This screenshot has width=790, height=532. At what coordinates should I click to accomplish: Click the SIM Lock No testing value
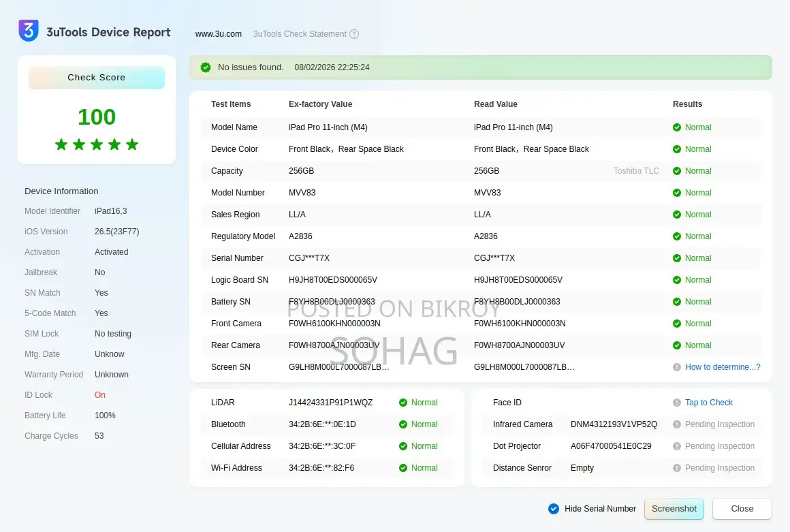pyautogui.click(x=113, y=334)
